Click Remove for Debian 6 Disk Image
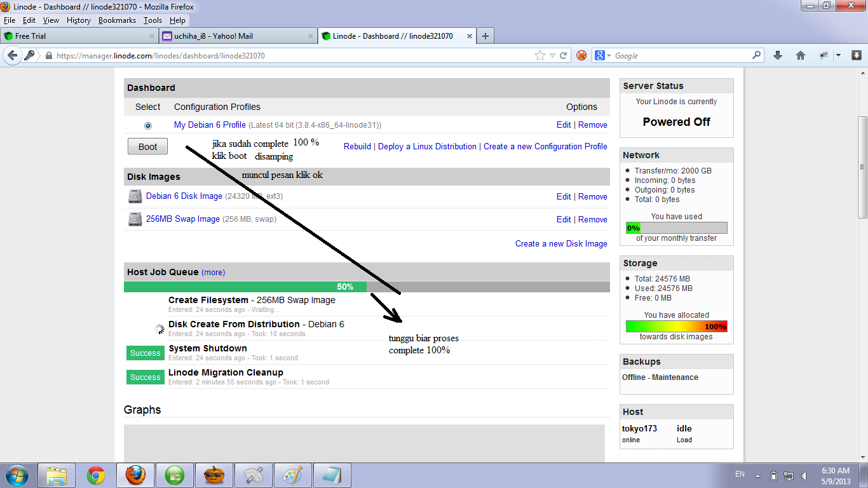 pyautogui.click(x=593, y=196)
